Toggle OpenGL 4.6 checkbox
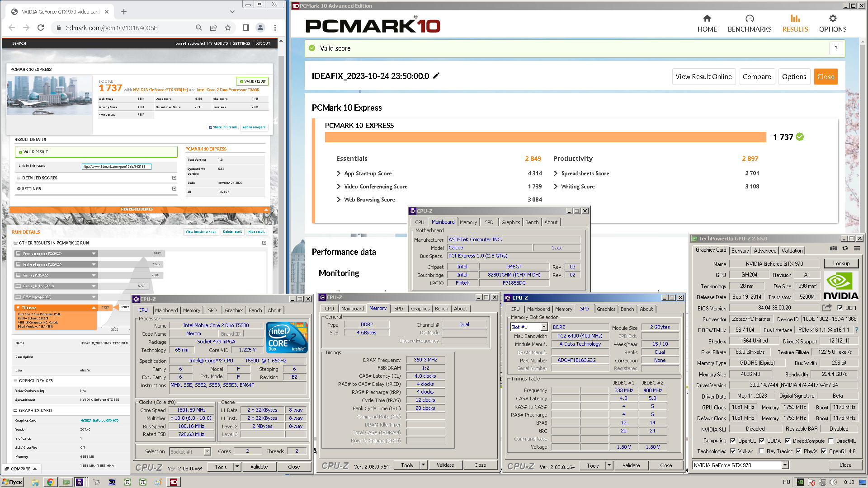 [824, 451]
